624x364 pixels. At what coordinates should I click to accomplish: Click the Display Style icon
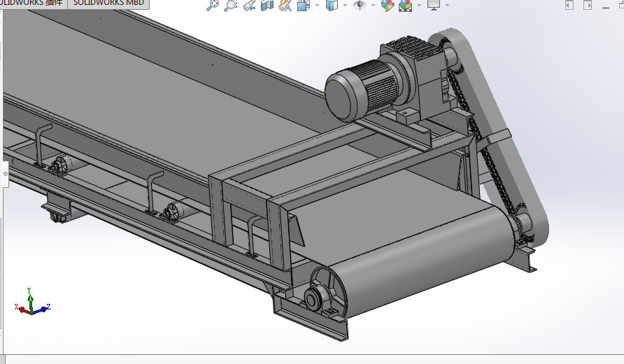pos(332,5)
